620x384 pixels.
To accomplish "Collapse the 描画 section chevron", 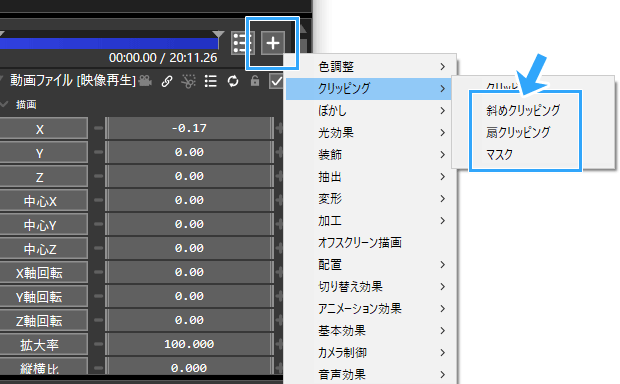I will click(x=4, y=104).
